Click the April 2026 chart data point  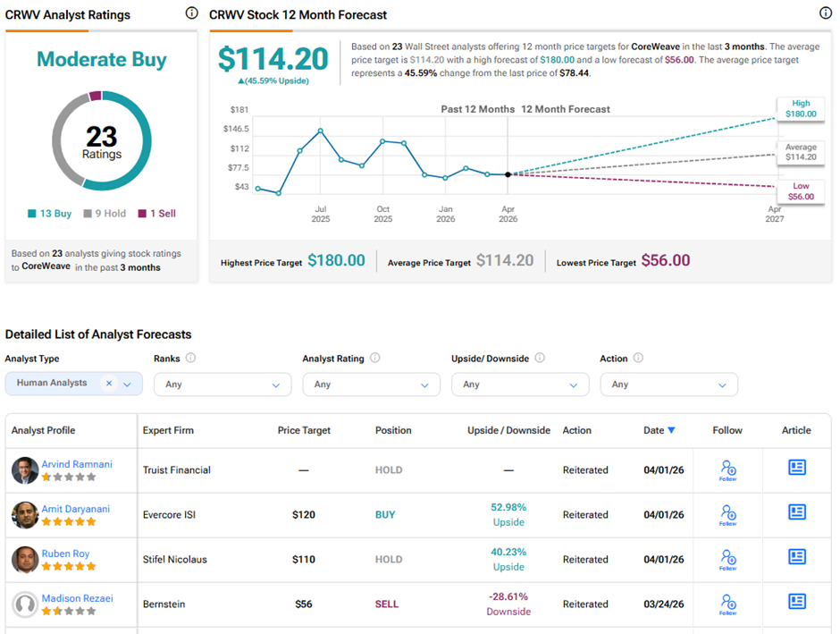click(x=508, y=174)
